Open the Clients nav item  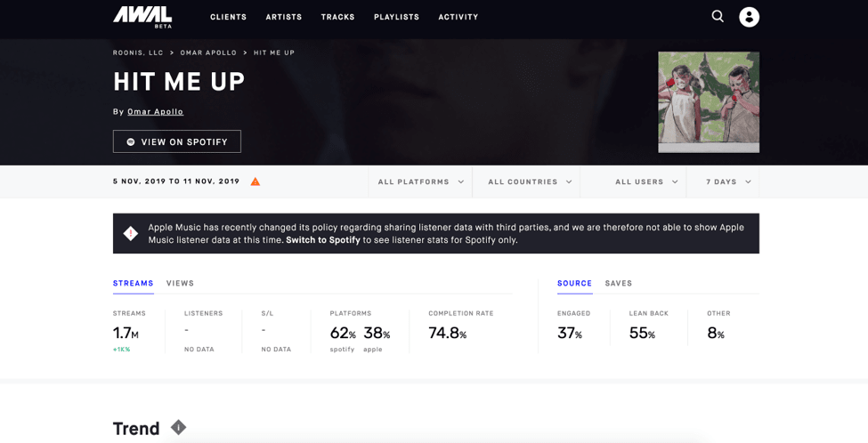point(228,17)
